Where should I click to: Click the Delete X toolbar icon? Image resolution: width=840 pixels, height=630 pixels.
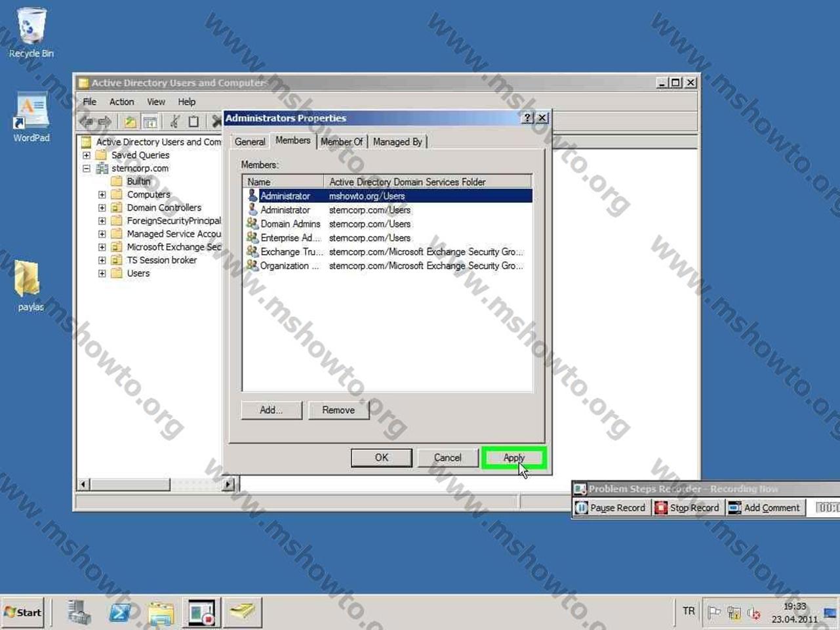pyautogui.click(x=216, y=122)
